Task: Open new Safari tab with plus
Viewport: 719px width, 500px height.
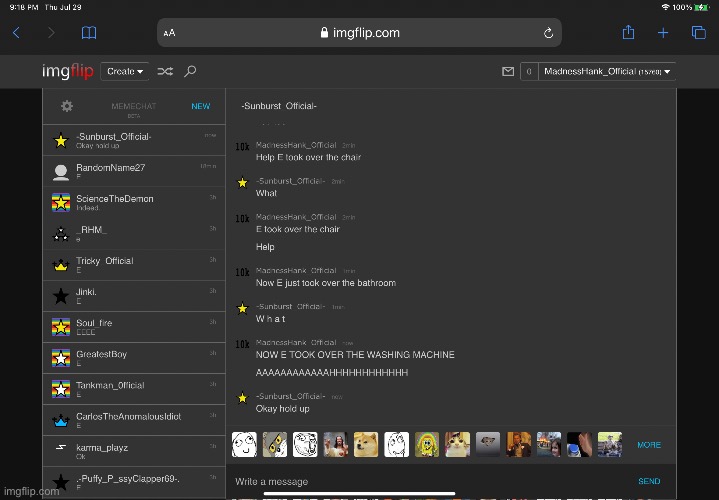Action: 662,33
